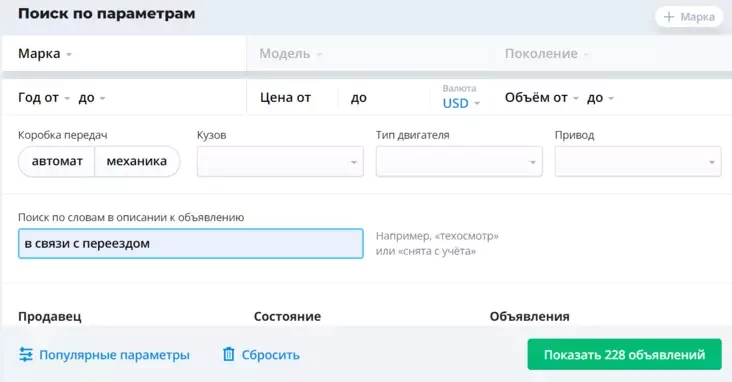Focus the Цена от input field
Viewport: 732px width, 382px height.
tap(293, 98)
